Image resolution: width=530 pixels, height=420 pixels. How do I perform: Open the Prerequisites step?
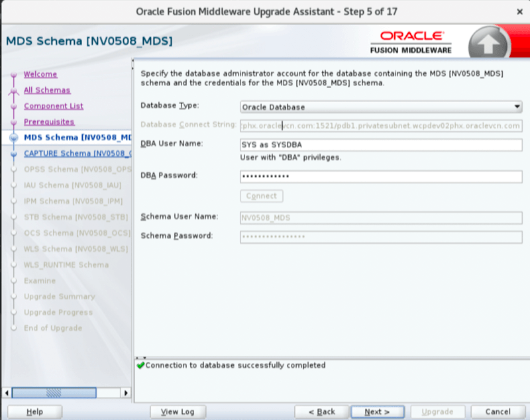click(x=49, y=122)
